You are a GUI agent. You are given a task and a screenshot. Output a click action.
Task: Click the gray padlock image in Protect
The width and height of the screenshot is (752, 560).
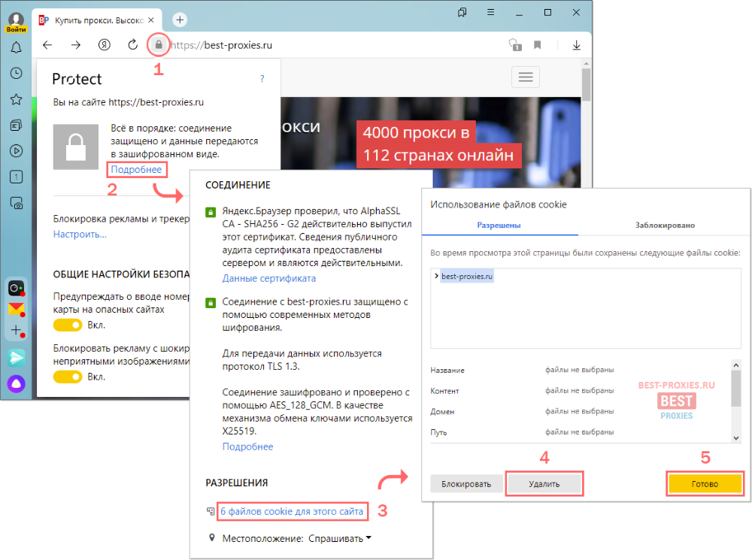pyautogui.click(x=76, y=147)
